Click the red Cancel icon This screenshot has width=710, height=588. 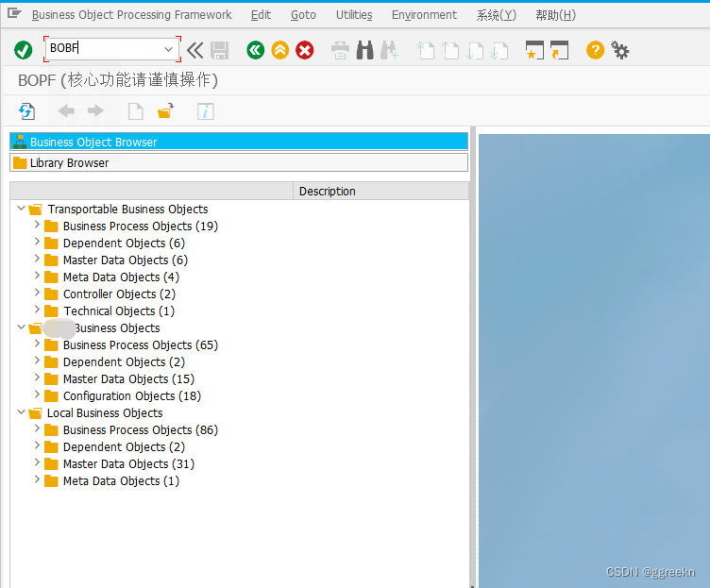point(305,50)
